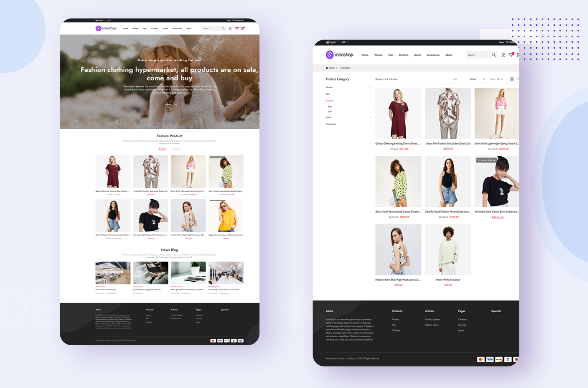
Task: Click 'Add to cart' under the Minimalist Style shirt
Action: [x=497, y=217]
